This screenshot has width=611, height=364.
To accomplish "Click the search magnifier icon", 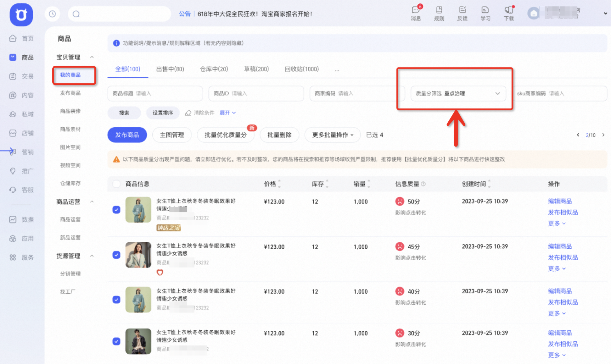I will pos(76,14).
